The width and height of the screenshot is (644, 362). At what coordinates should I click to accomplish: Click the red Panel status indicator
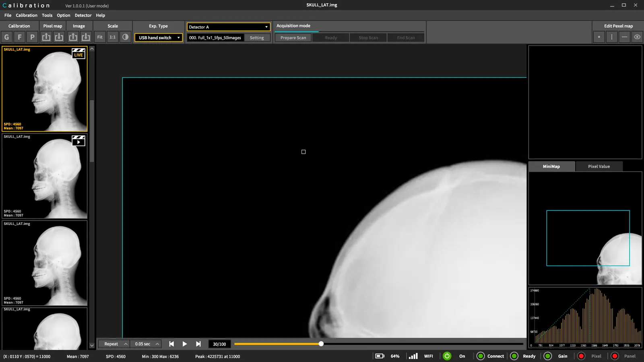tap(615, 356)
